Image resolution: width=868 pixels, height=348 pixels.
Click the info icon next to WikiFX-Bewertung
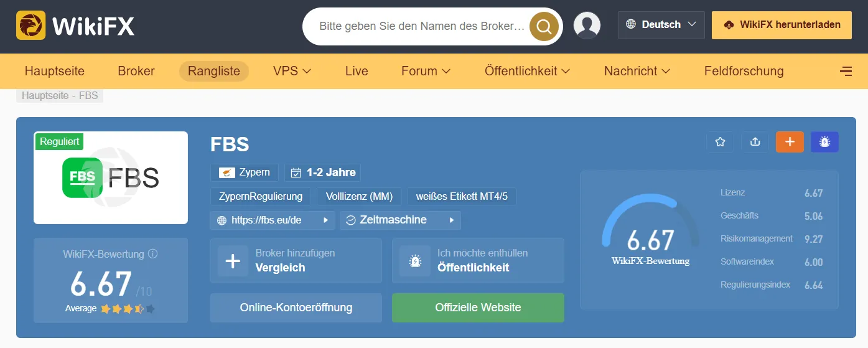[x=153, y=254]
